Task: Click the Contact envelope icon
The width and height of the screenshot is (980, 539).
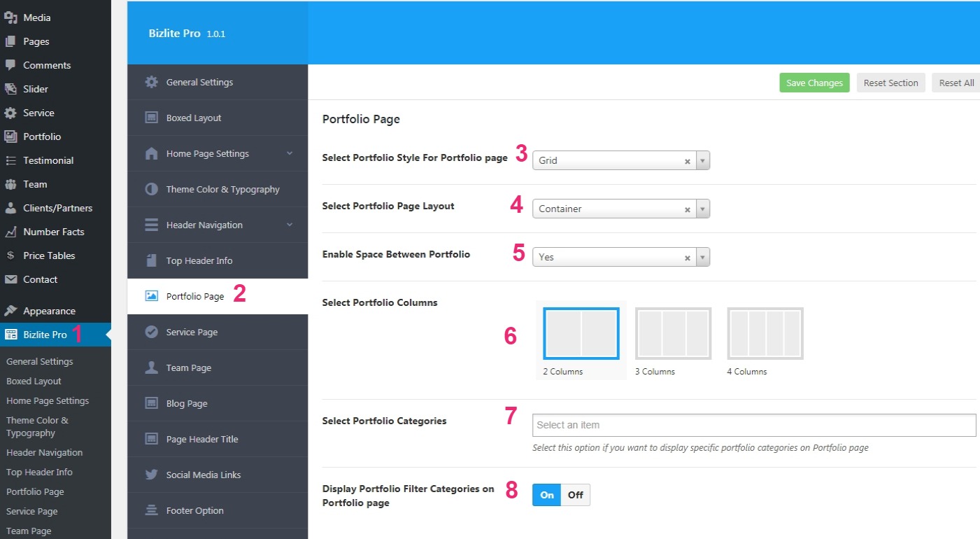Action: (x=10, y=279)
